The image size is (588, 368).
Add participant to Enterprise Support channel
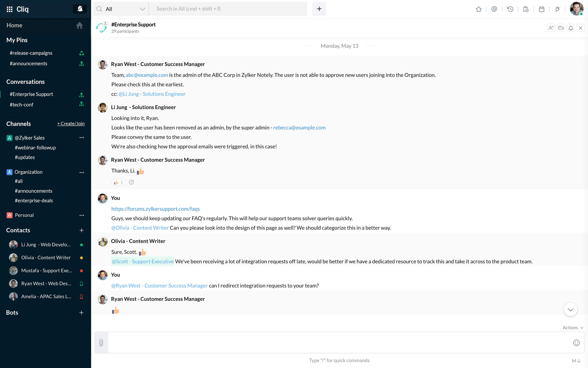[x=551, y=28]
